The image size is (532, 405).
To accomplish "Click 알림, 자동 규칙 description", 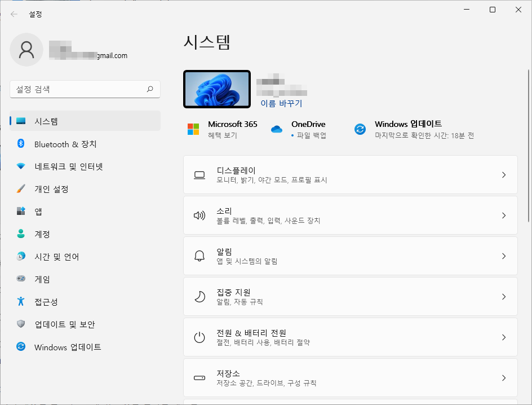I will click(x=240, y=302).
